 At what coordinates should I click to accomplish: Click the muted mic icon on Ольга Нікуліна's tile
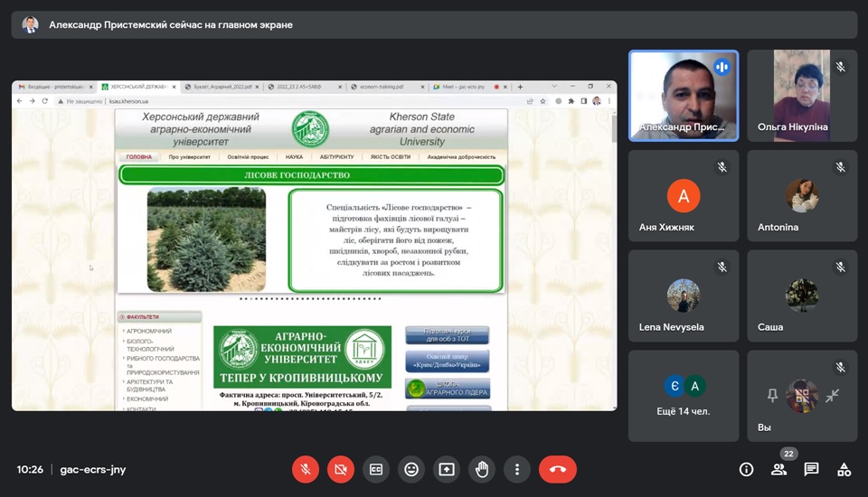coord(841,67)
